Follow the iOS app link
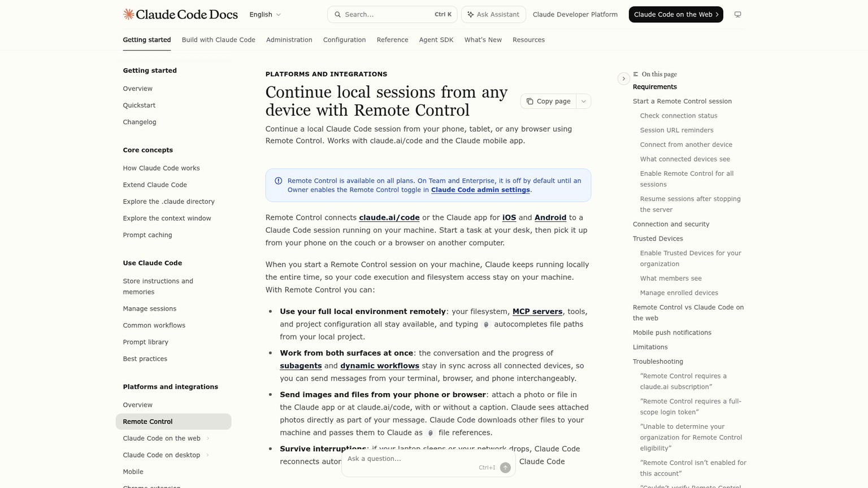This screenshot has width=868, height=488. pyautogui.click(x=509, y=218)
